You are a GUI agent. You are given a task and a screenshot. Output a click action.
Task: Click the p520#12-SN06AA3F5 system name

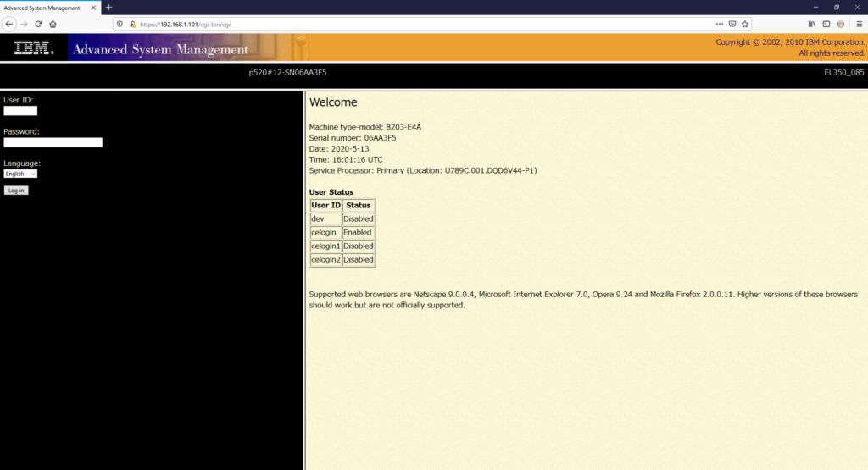(288, 73)
